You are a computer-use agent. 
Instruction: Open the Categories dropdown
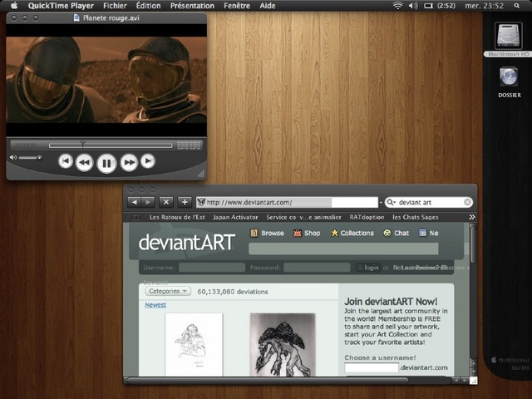(168, 291)
